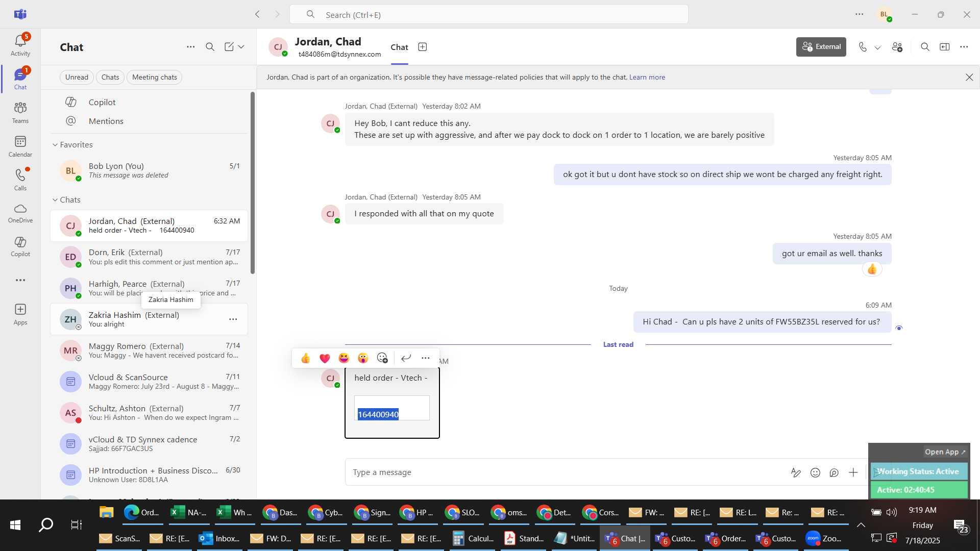Open Calendar from left rail
This screenshot has width=980, height=551.
tap(20, 146)
